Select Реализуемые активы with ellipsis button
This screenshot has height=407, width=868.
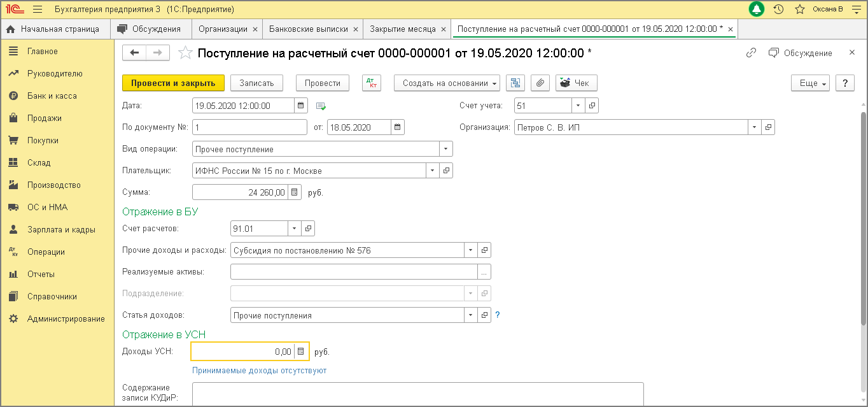484,272
